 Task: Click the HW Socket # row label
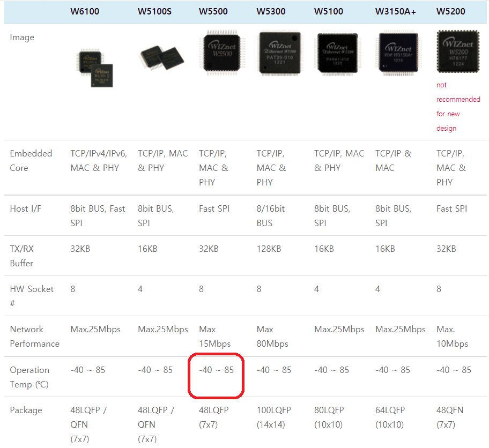coord(32,296)
